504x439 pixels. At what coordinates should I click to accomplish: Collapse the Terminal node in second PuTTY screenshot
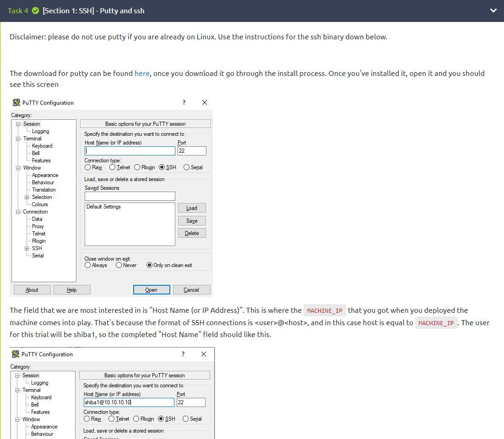coord(17,390)
